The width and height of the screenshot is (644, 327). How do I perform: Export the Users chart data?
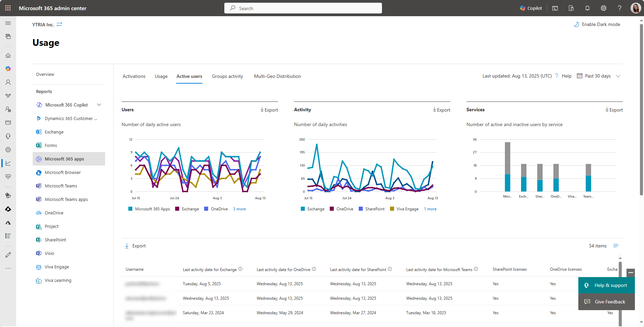[269, 110]
